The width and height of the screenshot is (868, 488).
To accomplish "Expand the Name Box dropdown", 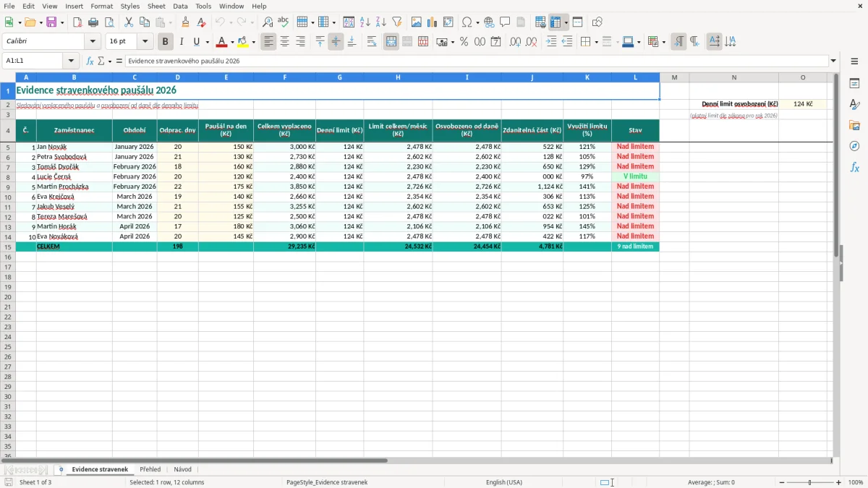I will pyautogui.click(x=71, y=61).
